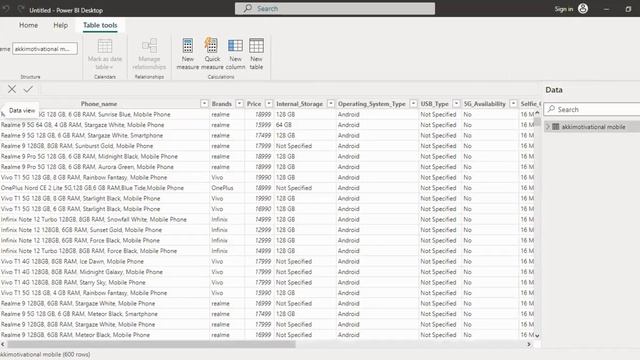Click the horizontal scrollbar thumb
Screen dimensions: 640x360
point(151,344)
